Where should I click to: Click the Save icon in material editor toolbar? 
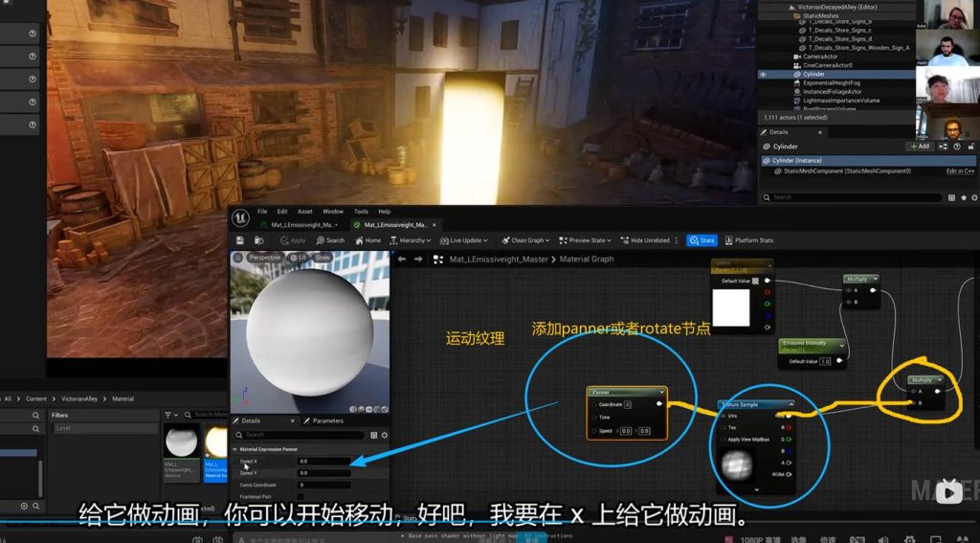[x=240, y=240]
